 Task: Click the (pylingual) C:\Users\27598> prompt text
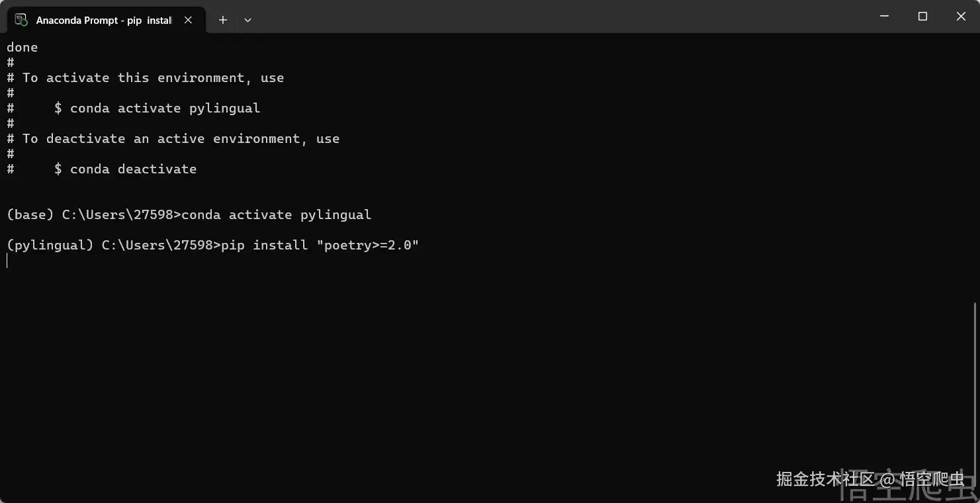tap(112, 246)
